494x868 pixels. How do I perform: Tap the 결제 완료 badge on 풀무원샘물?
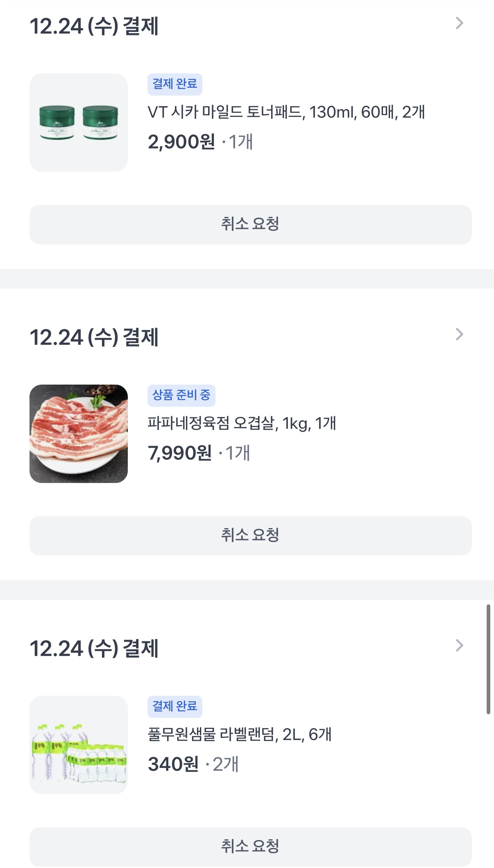point(175,706)
